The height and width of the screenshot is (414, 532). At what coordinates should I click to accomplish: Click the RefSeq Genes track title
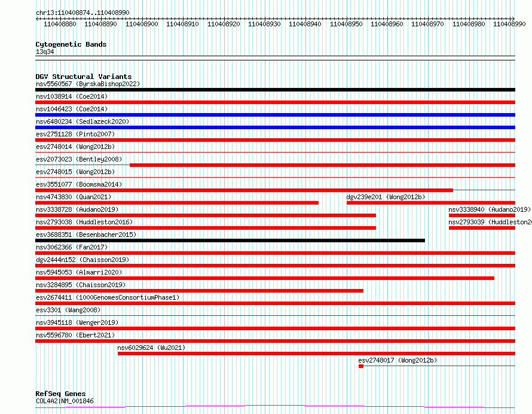click(x=60, y=394)
